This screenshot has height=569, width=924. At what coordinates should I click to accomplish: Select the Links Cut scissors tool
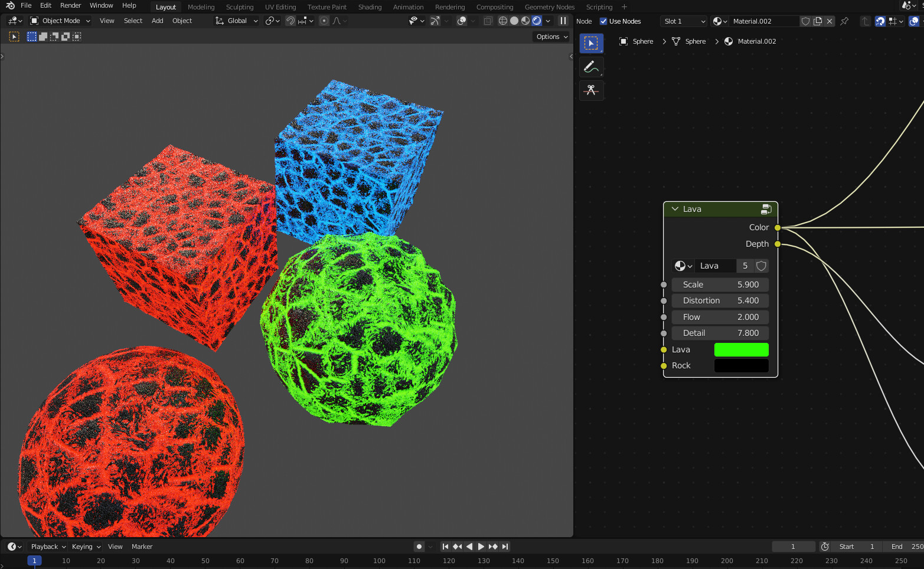click(x=591, y=90)
